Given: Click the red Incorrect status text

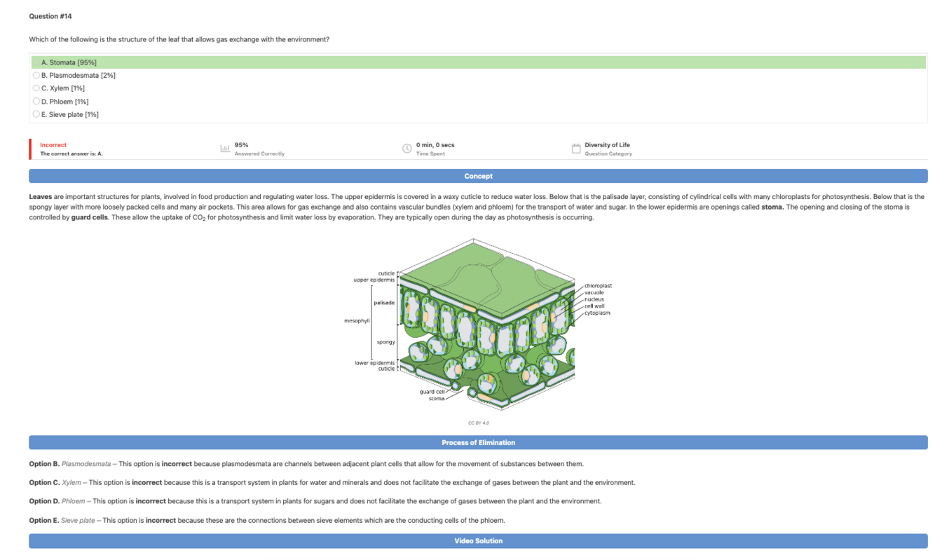Looking at the screenshot, I should [53, 145].
